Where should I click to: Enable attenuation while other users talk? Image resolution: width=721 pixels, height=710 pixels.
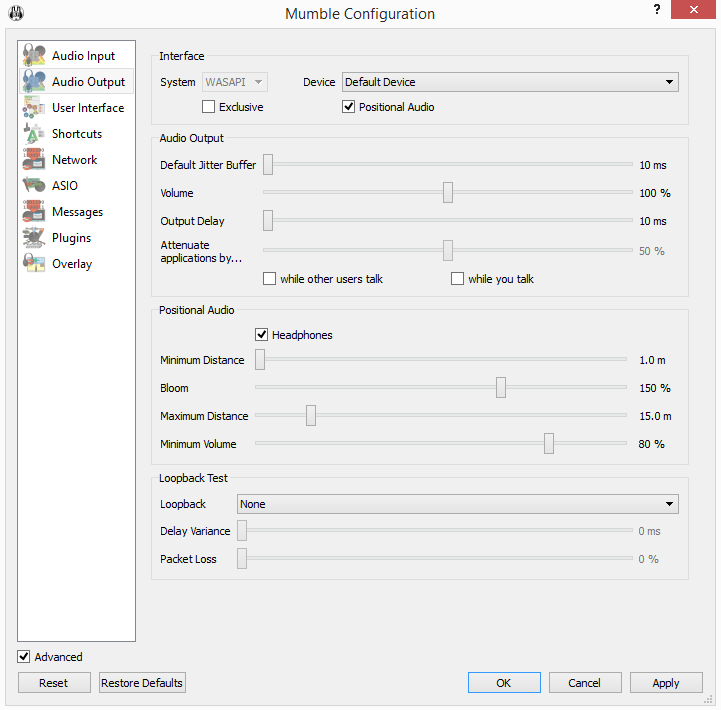point(269,279)
